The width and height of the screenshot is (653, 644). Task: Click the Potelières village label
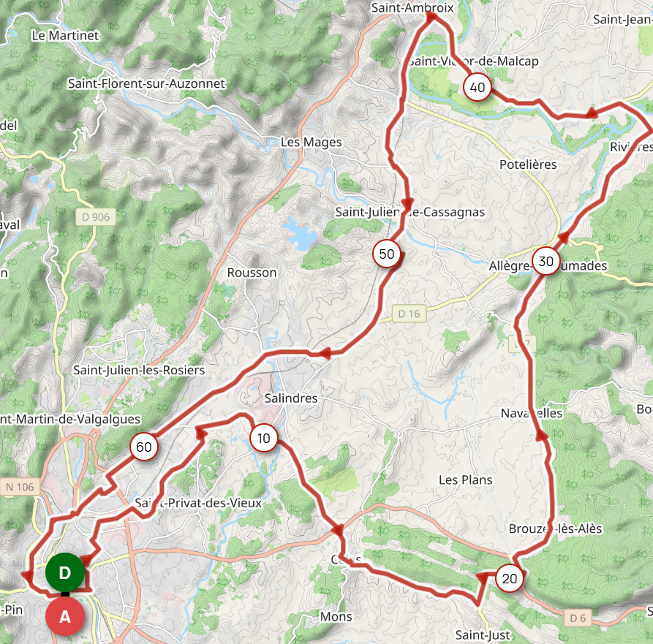point(528,164)
